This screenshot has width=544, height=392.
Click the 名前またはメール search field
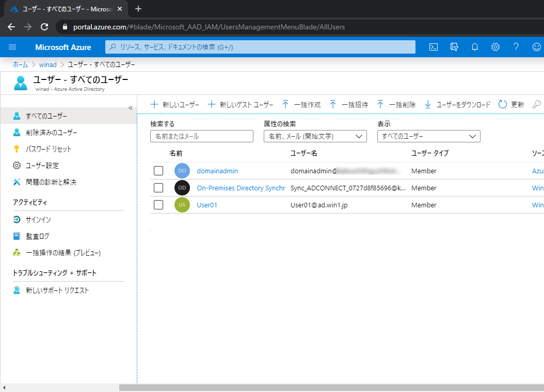click(x=202, y=136)
